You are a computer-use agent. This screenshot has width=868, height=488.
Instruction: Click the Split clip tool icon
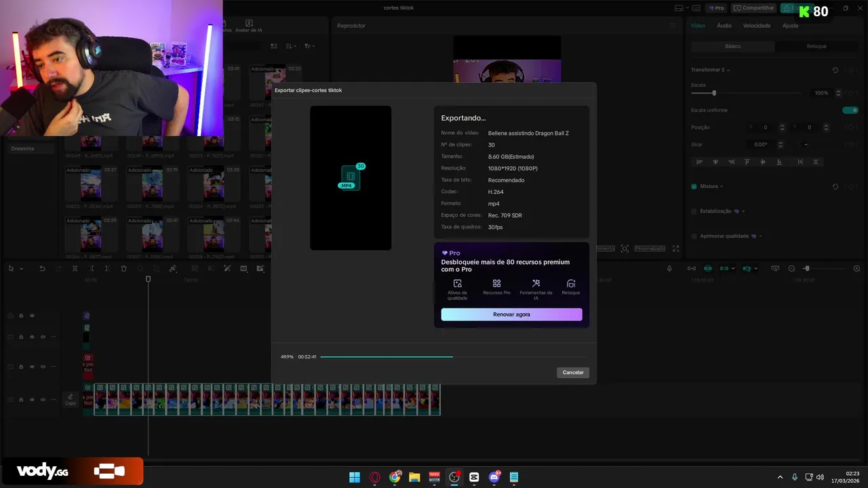[x=75, y=268]
